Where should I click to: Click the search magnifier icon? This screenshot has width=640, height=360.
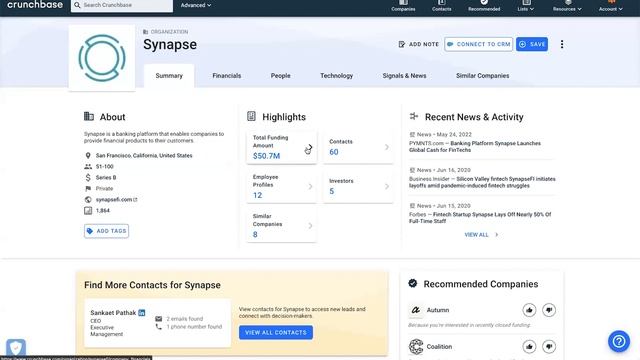(x=77, y=5)
